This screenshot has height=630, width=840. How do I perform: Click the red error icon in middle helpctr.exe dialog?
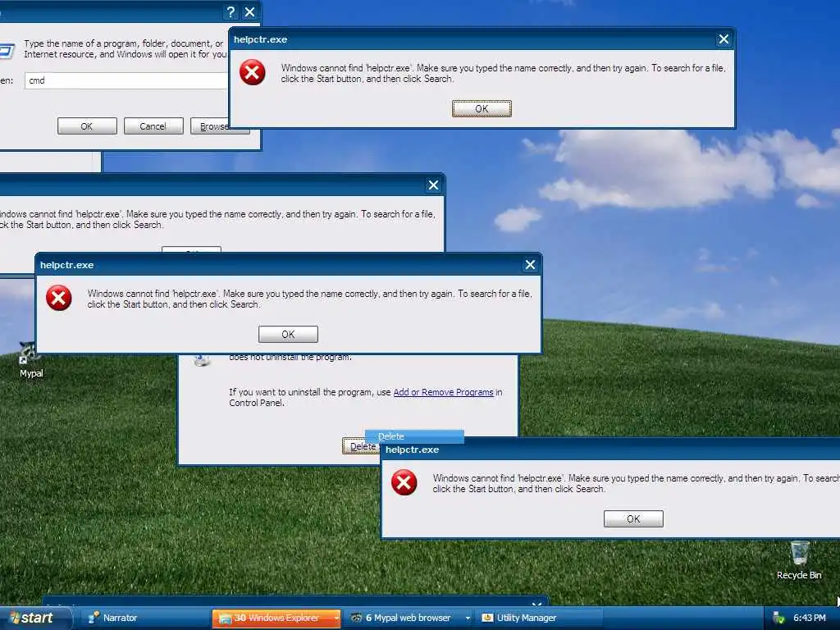pyautogui.click(x=59, y=298)
